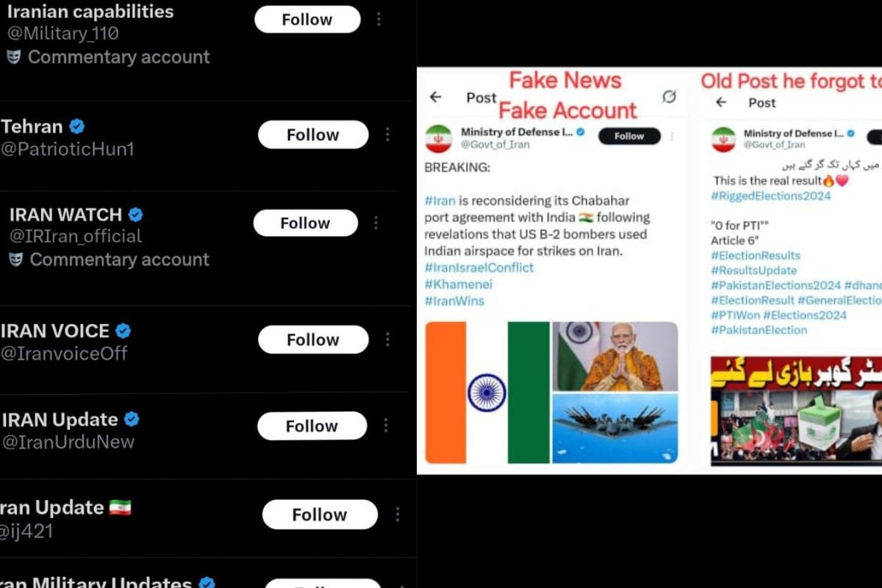
Task: Open three-dot menu for IRAN VOICE account
Action: click(x=387, y=340)
